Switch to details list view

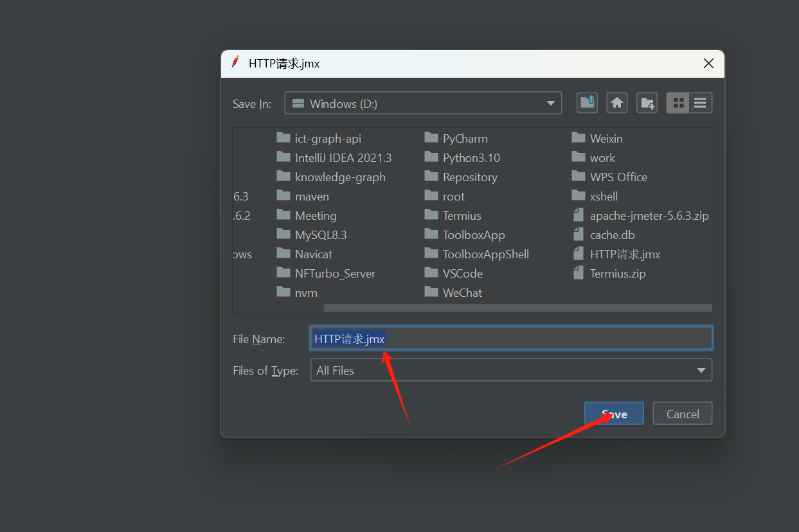tap(701, 103)
